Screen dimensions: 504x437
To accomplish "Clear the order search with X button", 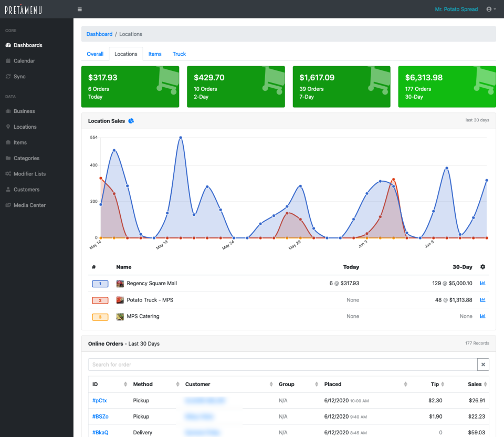I will coord(483,365).
